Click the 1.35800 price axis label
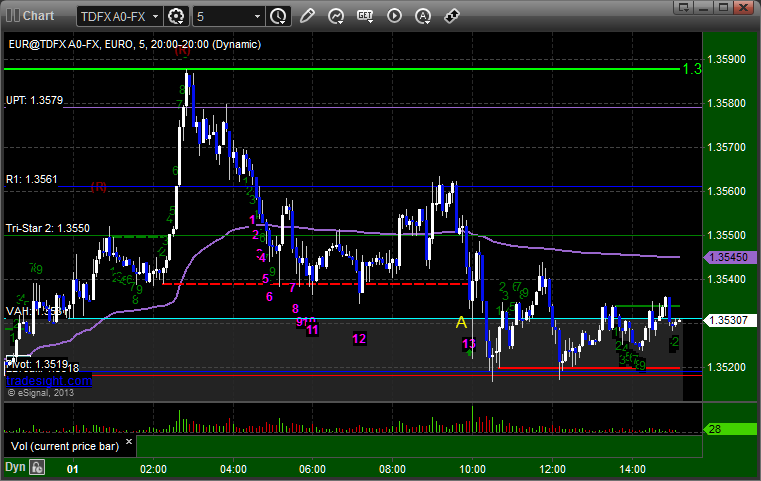Screen dimensions: 761x481 727,103
